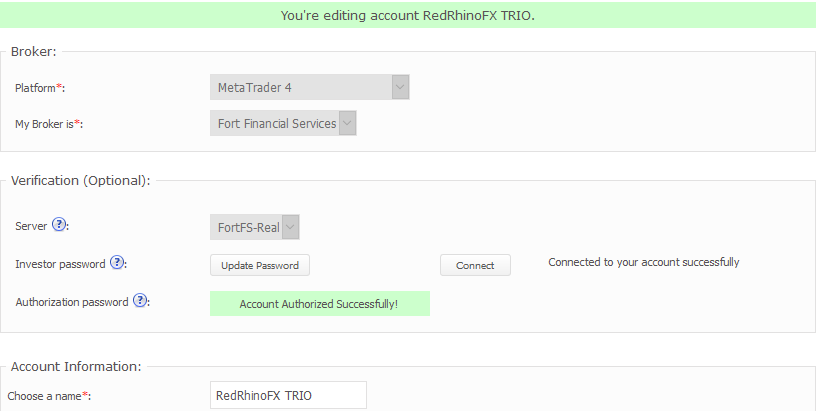Click the Update Password button

(x=260, y=265)
